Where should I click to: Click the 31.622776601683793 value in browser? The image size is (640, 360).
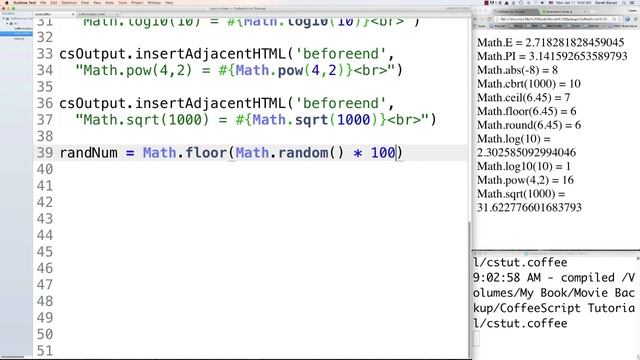point(529,207)
